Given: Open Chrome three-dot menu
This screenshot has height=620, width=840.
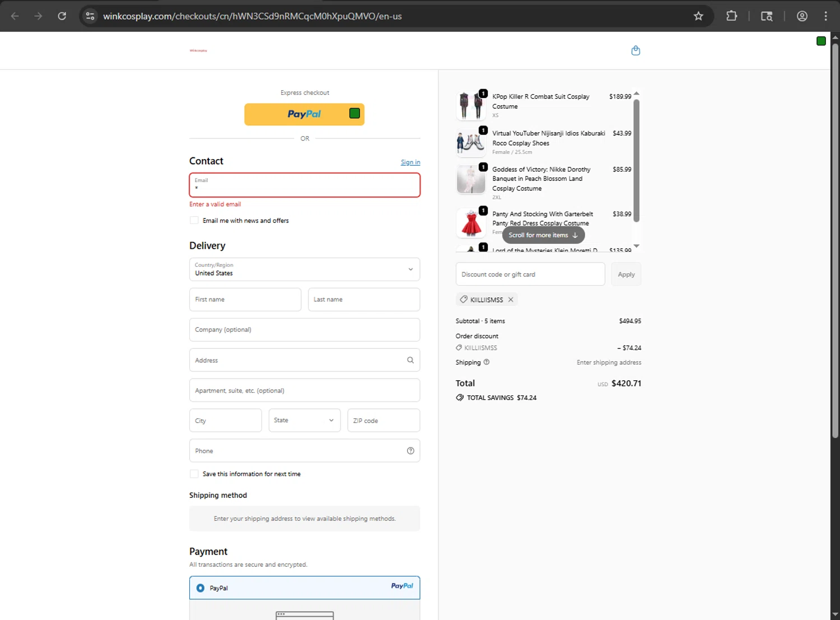Looking at the screenshot, I should click(x=826, y=16).
